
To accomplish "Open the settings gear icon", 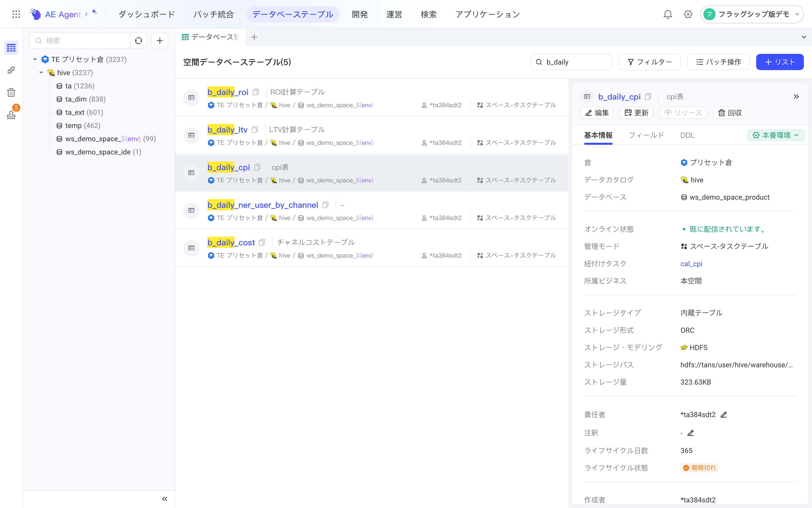I will pyautogui.click(x=688, y=14).
